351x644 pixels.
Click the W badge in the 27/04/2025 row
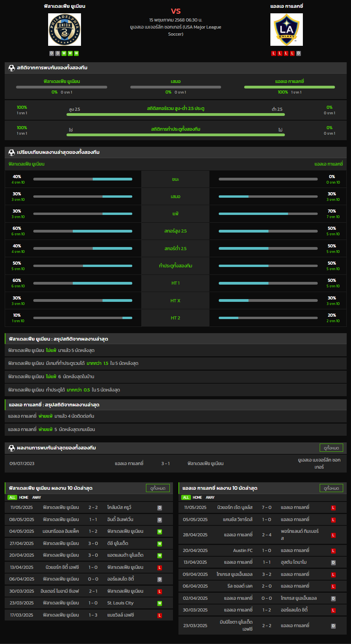pyautogui.click(x=160, y=544)
